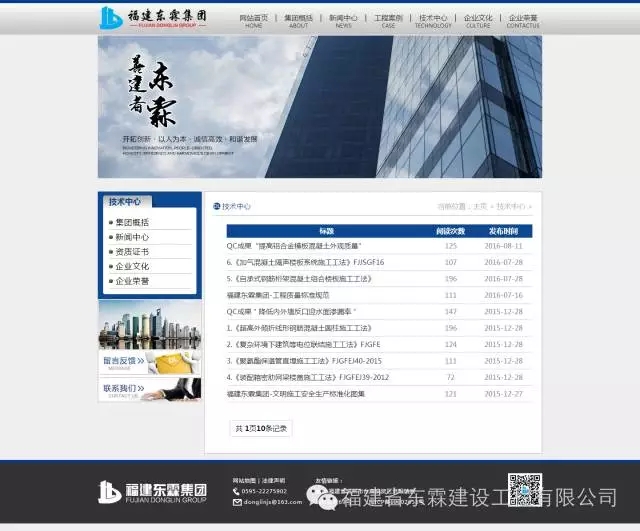Click the round icon beside 技术中心 heading
This screenshot has height=531, width=640.
tap(216, 207)
